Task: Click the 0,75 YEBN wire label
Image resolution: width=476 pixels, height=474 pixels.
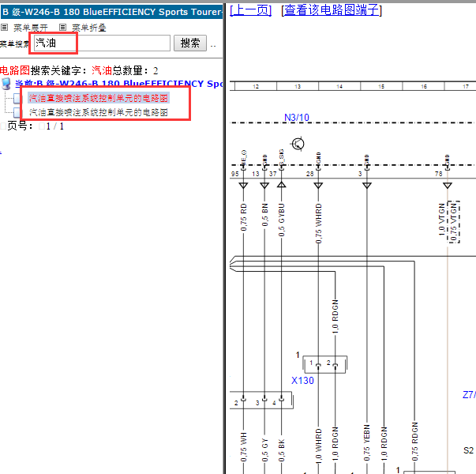Action: click(x=367, y=443)
